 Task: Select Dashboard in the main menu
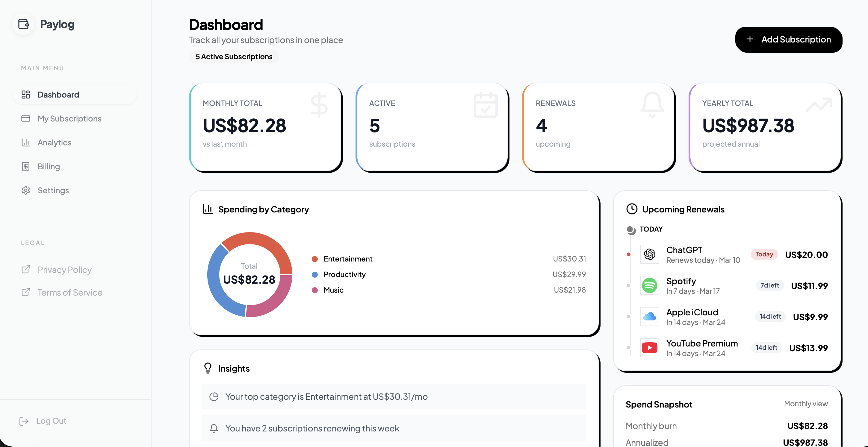tap(58, 95)
